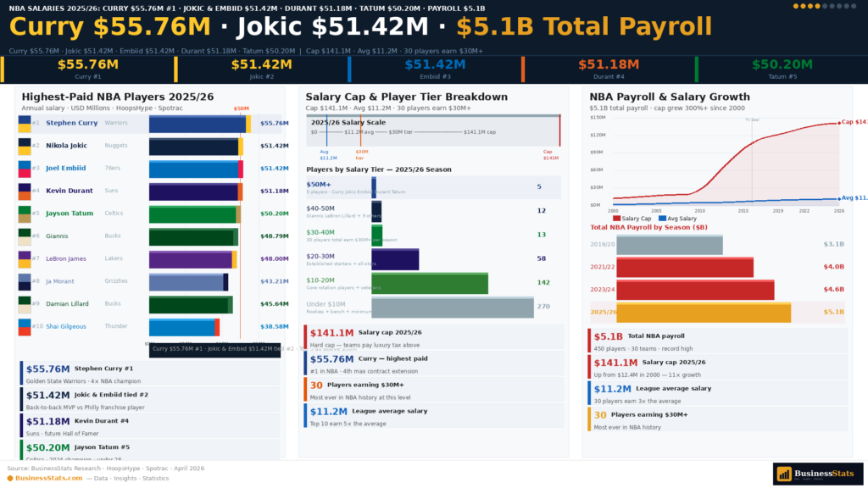Select the Lakers icon beside LeBron James
The width and height of the screenshot is (868, 488).
pos(25,258)
